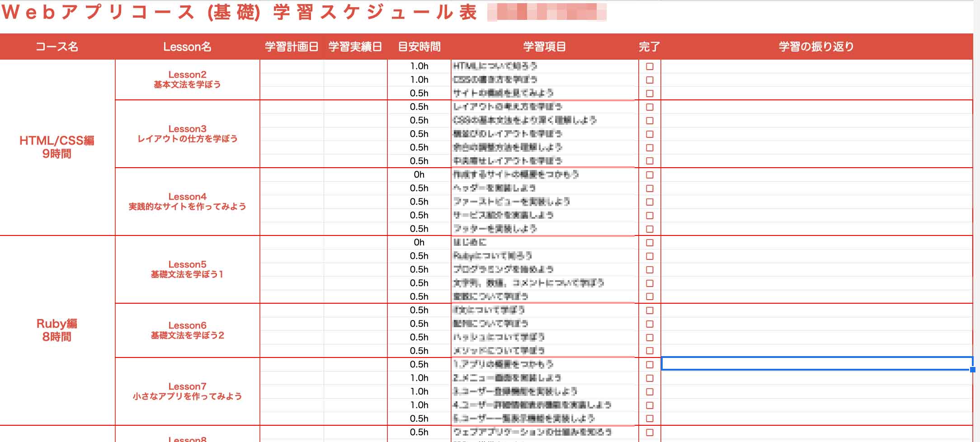Select the Lesson4 実践的なサイトを作ってみよう cell

coord(188,202)
